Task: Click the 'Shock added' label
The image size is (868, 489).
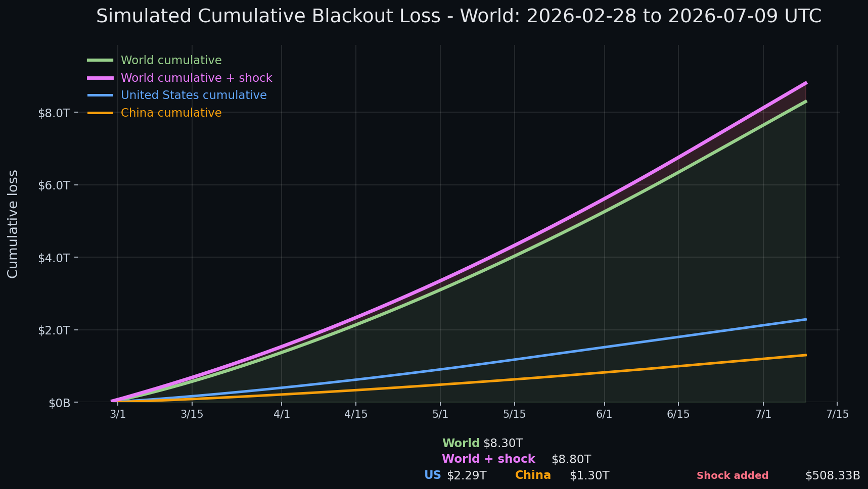Action: (733, 476)
